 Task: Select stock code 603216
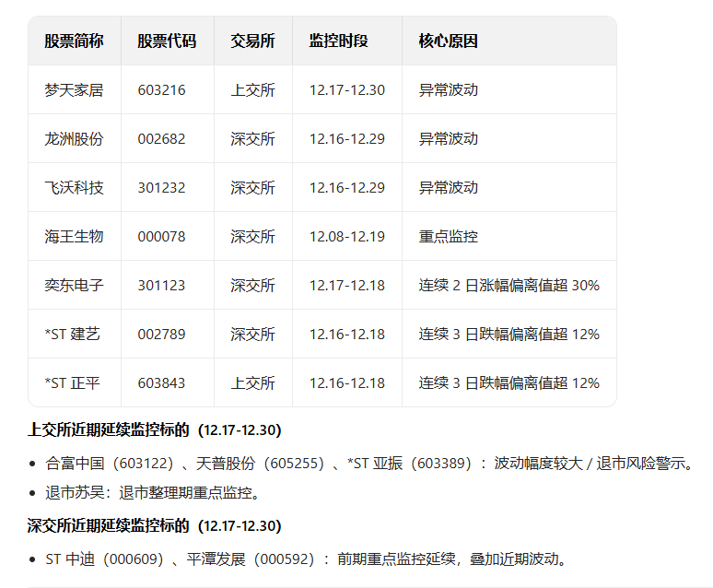[x=161, y=90]
